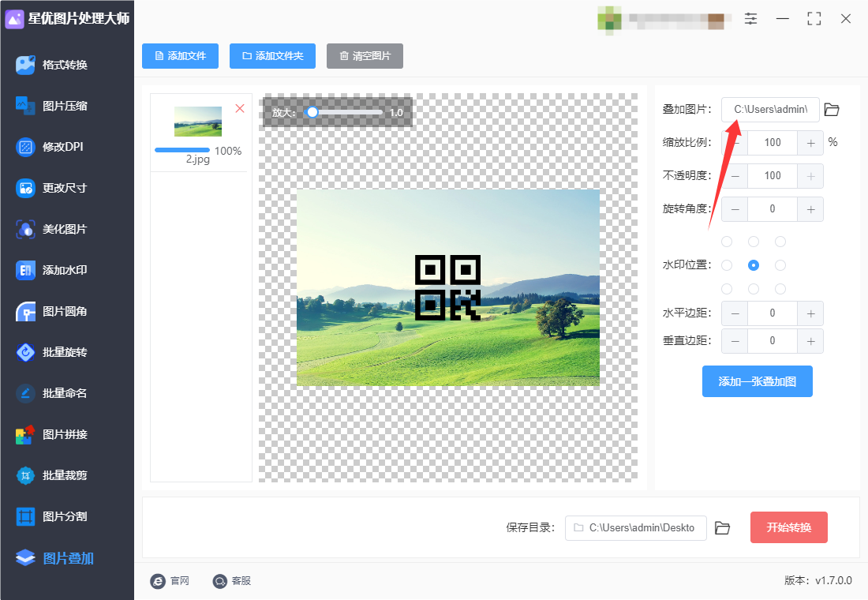
Task: Open the 官网 official website link
Action: click(x=170, y=580)
